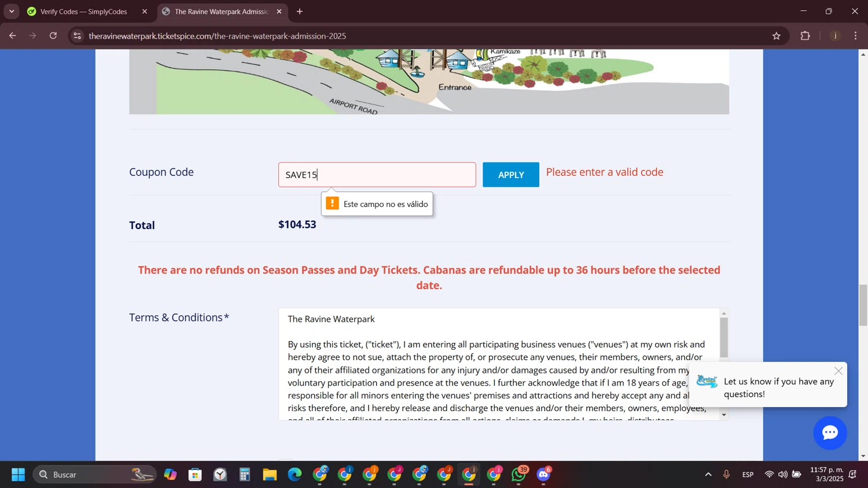Viewport: 868px width, 488px height.
Task: Open Chrome three-dot menu
Action: pos(856,36)
